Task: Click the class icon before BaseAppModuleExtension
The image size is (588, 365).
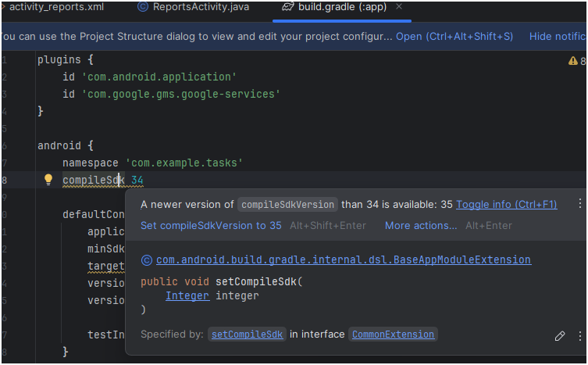Action: [146, 260]
